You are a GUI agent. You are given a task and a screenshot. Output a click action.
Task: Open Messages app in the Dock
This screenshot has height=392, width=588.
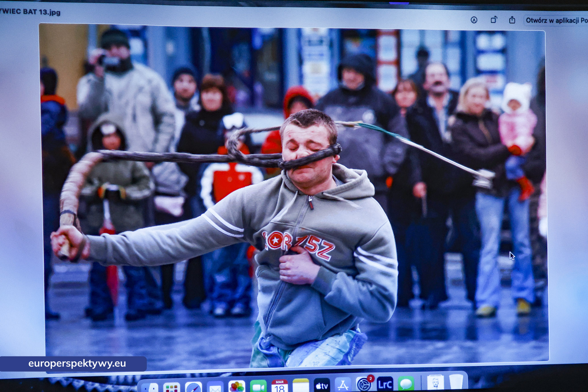[406, 384]
